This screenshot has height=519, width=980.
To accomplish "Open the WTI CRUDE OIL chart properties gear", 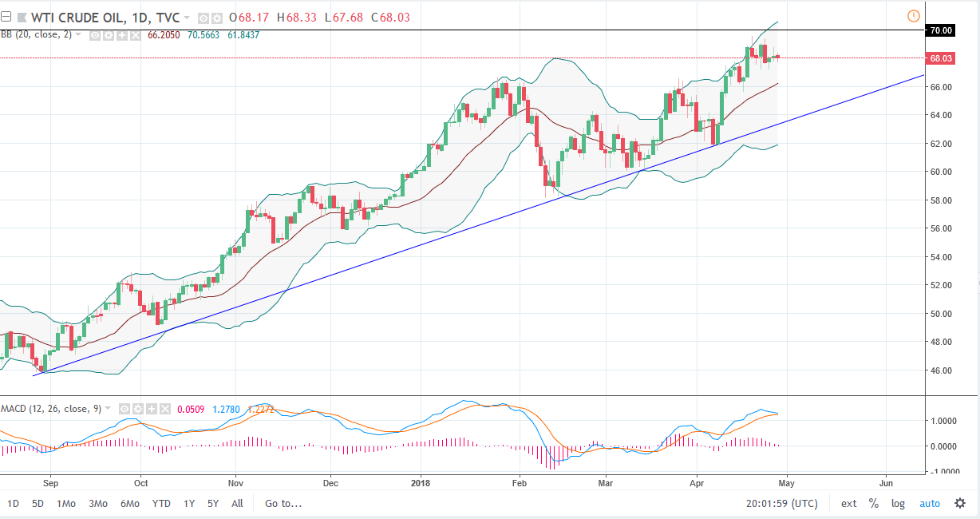I will [215, 18].
